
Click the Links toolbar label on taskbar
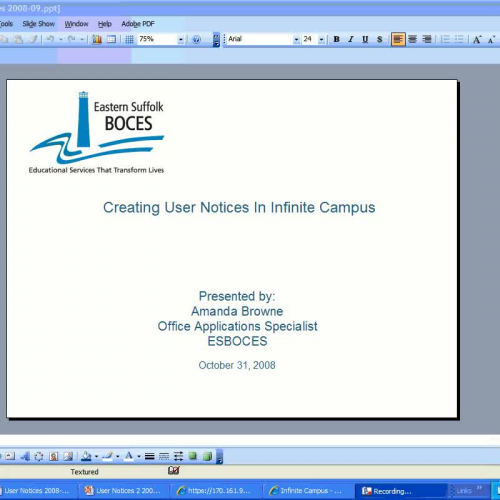pyautogui.click(x=464, y=491)
